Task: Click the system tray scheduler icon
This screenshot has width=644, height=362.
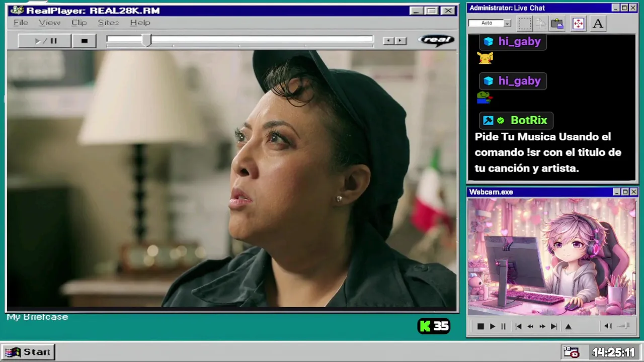Action: pyautogui.click(x=571, y=352)
